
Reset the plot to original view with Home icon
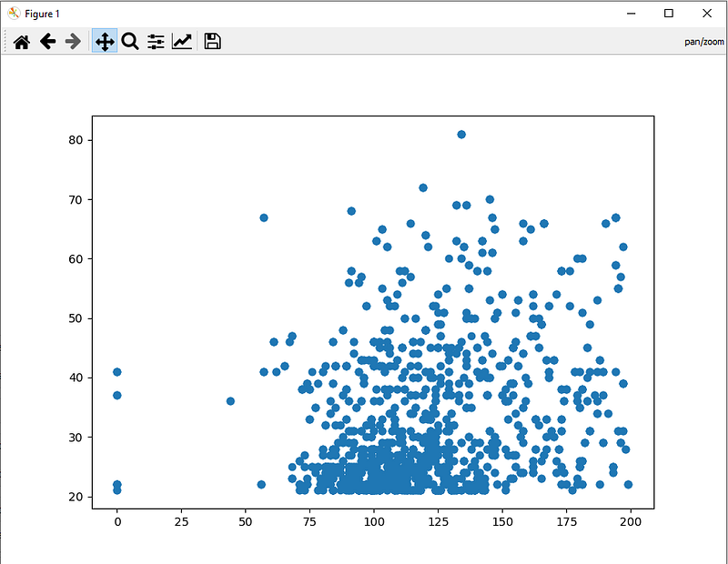click(x=22, y=42)
